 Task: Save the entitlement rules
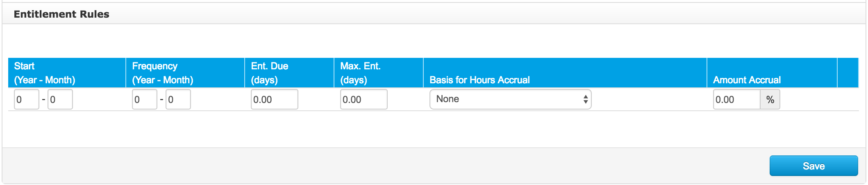814,166
